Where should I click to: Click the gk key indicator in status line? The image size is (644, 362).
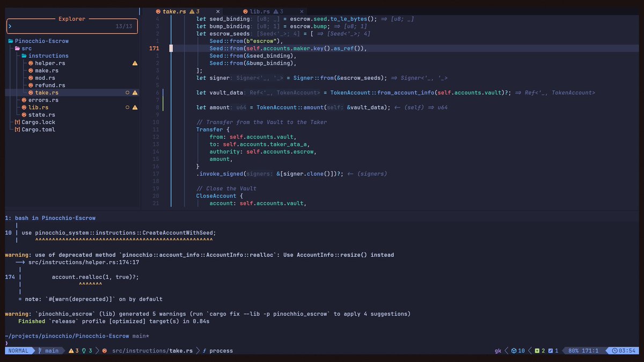[498, 351]
